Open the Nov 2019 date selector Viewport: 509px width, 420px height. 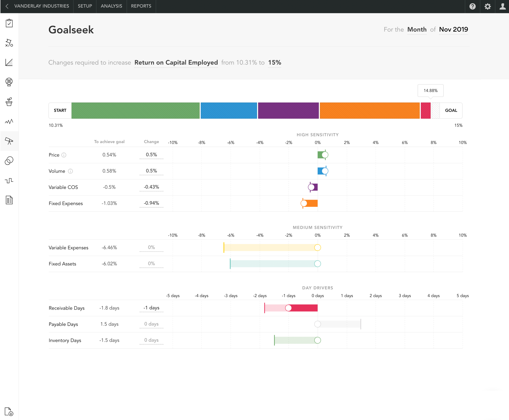click(453, 29)
